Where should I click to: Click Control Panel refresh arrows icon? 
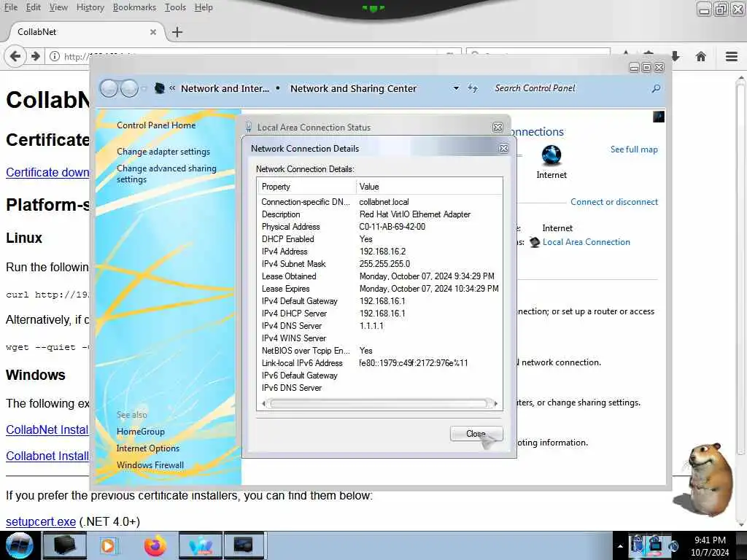tap(472, 88)
